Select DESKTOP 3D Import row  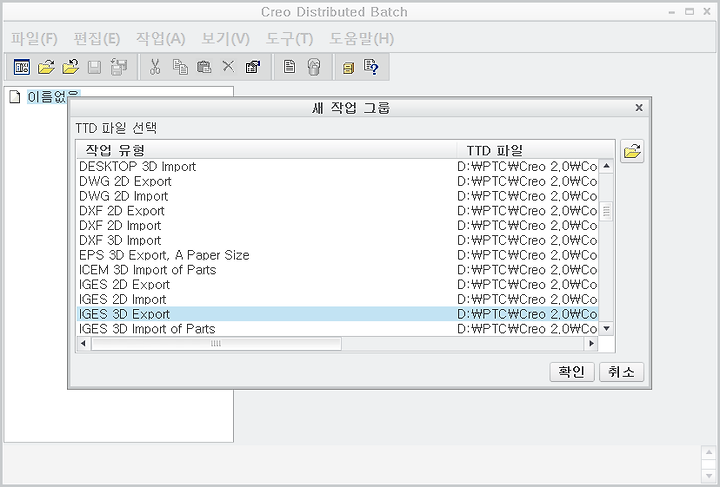338,166
